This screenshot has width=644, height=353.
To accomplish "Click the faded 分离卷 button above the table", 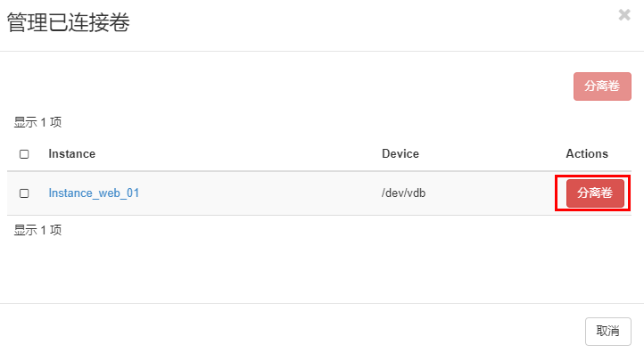I will point(602,86).
